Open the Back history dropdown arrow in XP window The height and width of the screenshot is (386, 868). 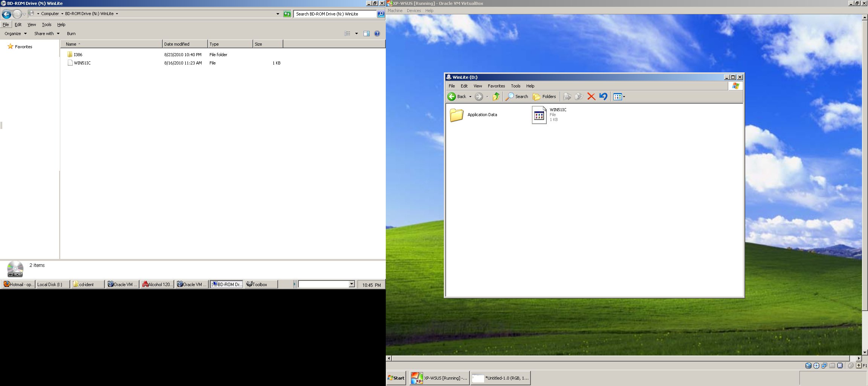pyautogui.click(x=470, y=96)
